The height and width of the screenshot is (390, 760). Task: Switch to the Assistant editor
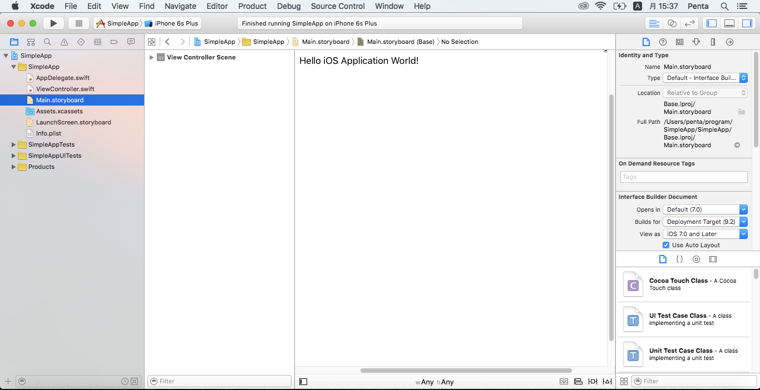[672, 23]
